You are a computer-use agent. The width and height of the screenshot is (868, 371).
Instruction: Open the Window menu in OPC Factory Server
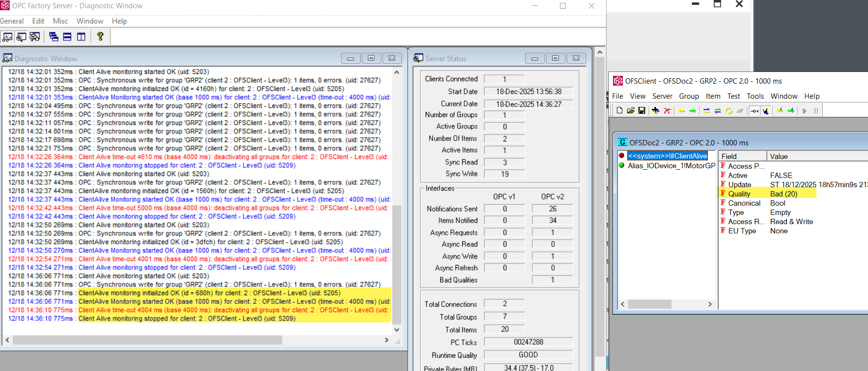(90, 21)
